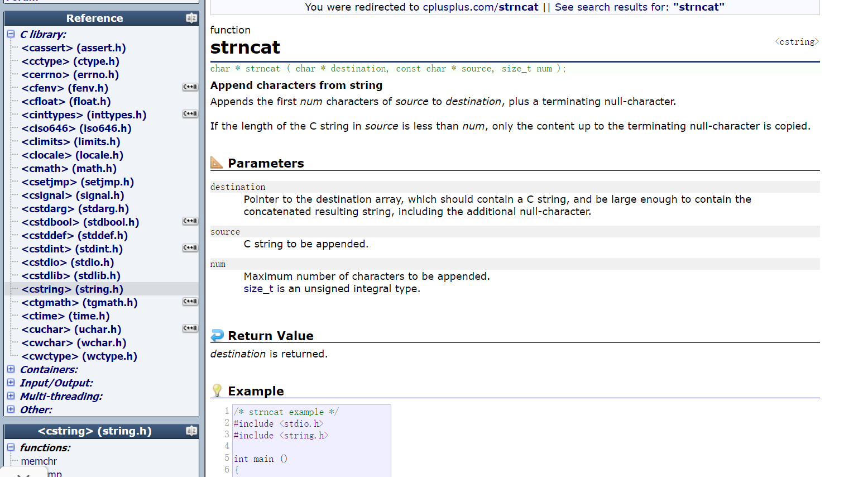Image resolution: width=868 pixels, height=477 pixels.
Task: Click the C++11 badge next to cinttypes
Action: [190, 114]
